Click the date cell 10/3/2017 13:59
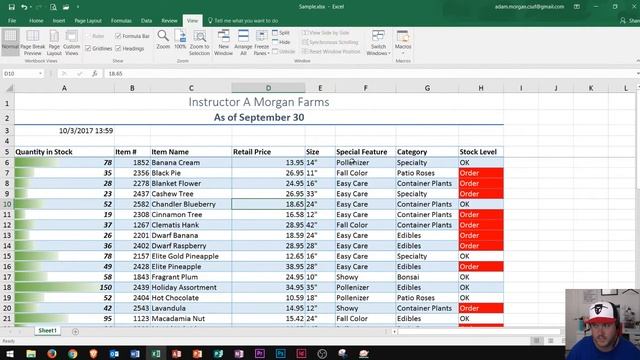Screen dimensions: 640x360 pos(64,131)
